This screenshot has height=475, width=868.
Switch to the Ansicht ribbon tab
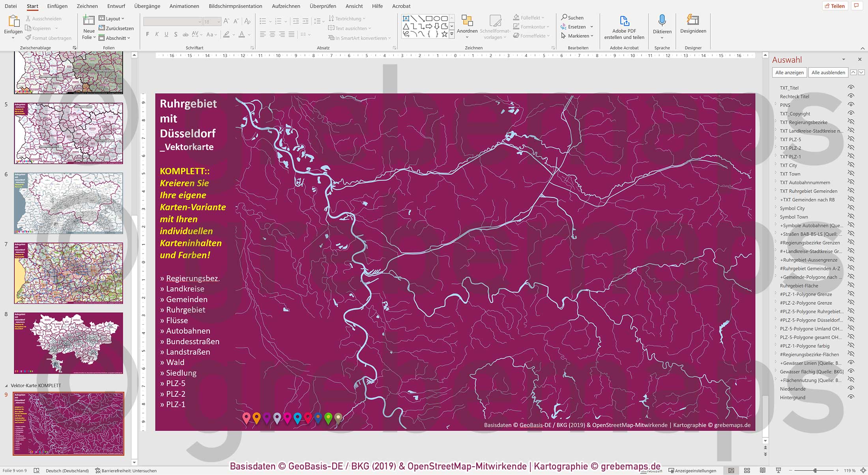tap(354, 6)
